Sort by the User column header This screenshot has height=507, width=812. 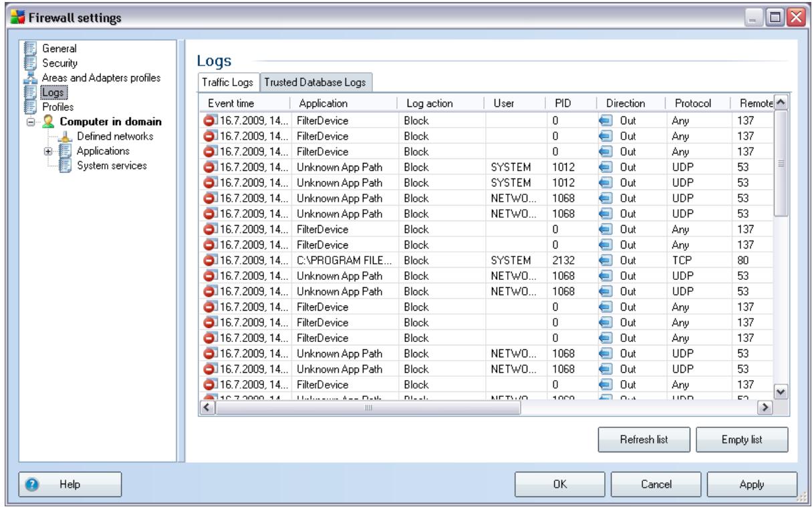click(x=517, y=104)
